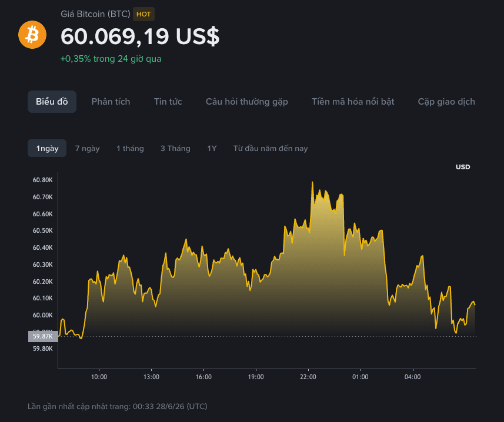
Task: Click the 22:00 time axis label
Action: tap(308, 377)
